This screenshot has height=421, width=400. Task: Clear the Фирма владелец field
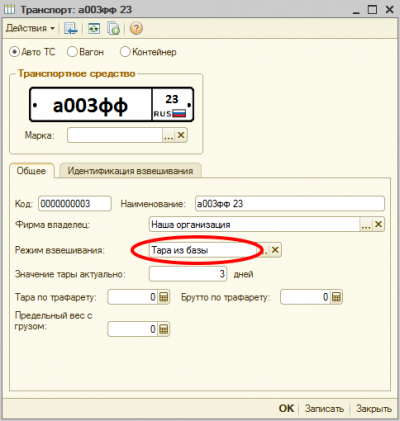378,224
